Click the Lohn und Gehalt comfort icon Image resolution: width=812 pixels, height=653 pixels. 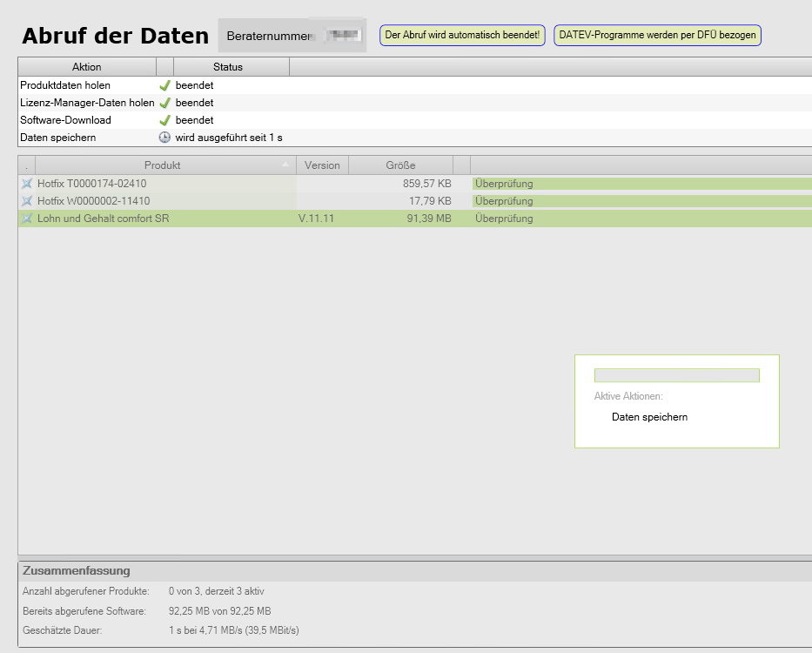(26, 219)
